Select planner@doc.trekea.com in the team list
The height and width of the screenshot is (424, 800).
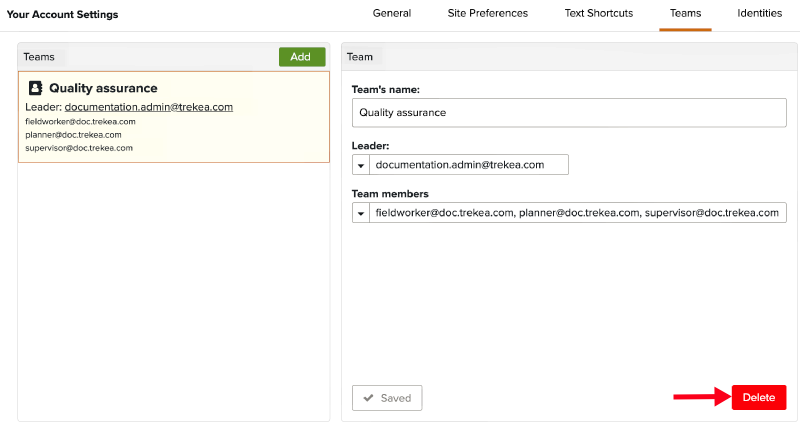coord(73,134)
